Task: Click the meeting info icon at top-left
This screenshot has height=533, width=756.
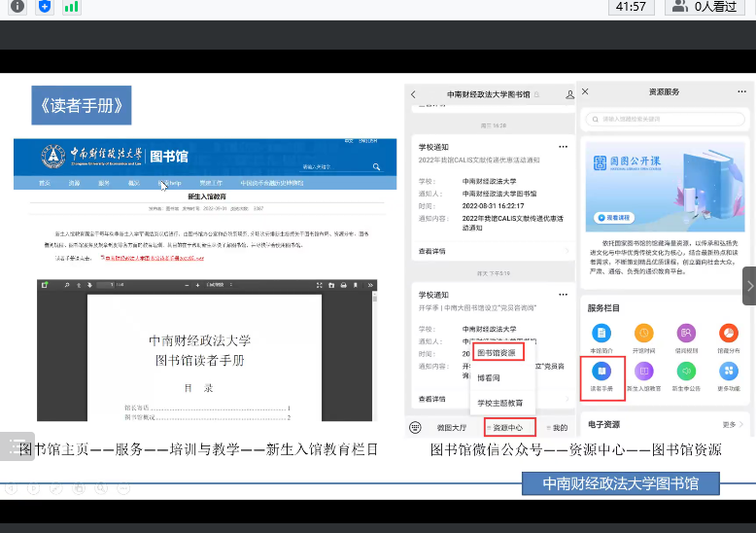Action: (13, 7)
